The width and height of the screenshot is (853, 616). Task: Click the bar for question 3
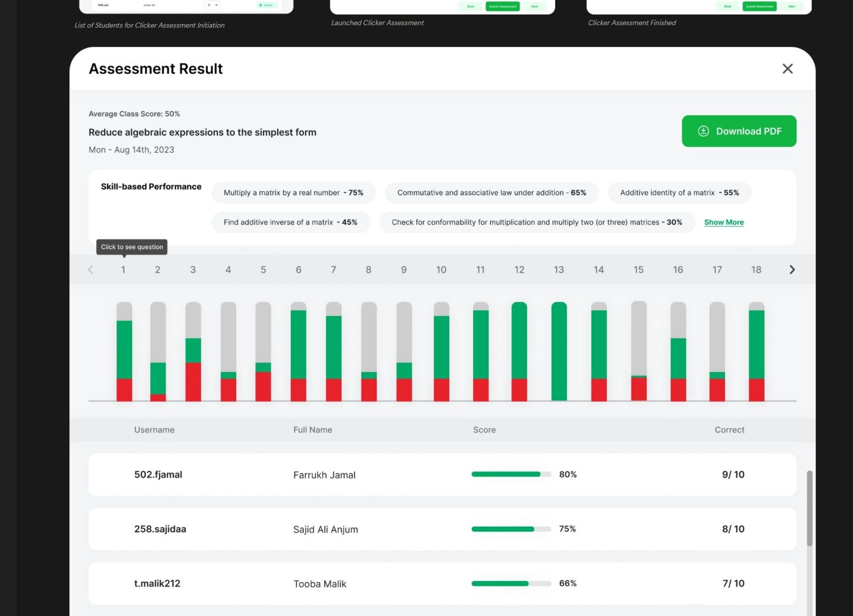193,351
